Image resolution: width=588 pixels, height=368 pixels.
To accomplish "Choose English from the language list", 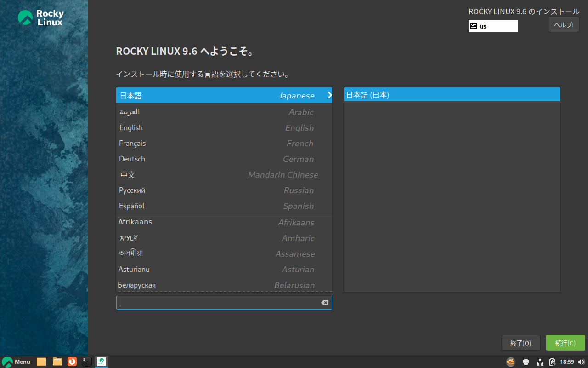I will coord(224,127).
